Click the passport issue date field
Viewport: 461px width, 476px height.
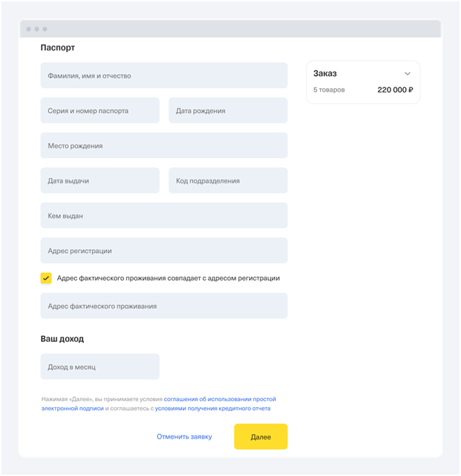coord(100,180)
